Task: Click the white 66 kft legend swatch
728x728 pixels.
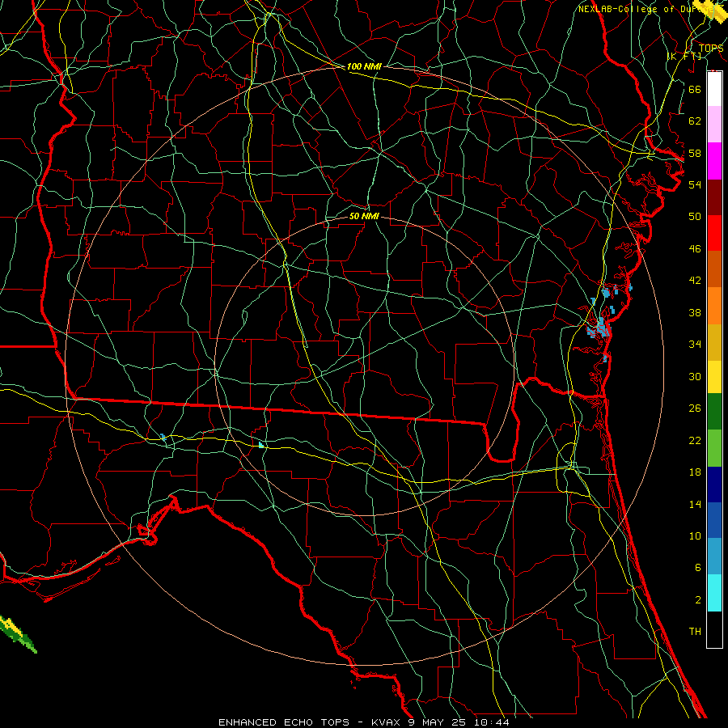Action: 714,89
